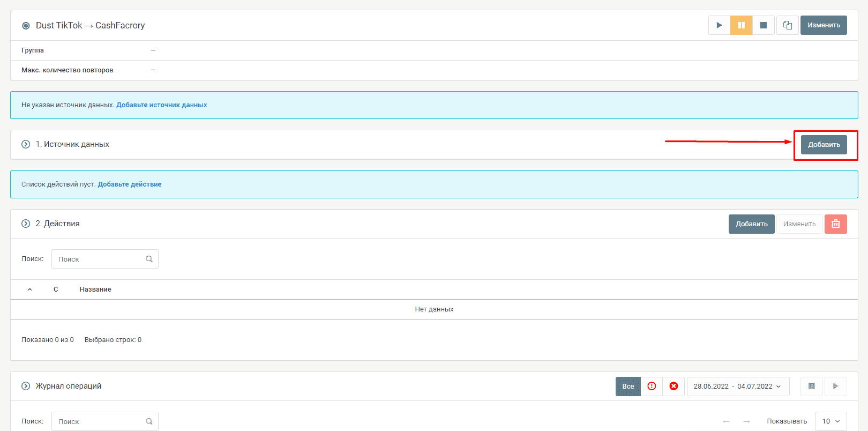Screen dimensions: 868x431
Task: Delete action using the red trash icon
Action: point(835,224)
